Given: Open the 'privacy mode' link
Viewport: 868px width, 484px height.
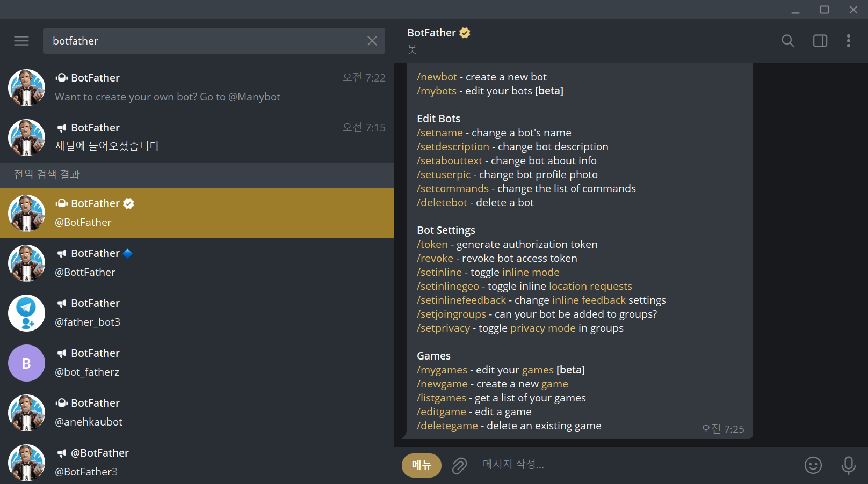Looking at the screenshot, I should 542,328.
